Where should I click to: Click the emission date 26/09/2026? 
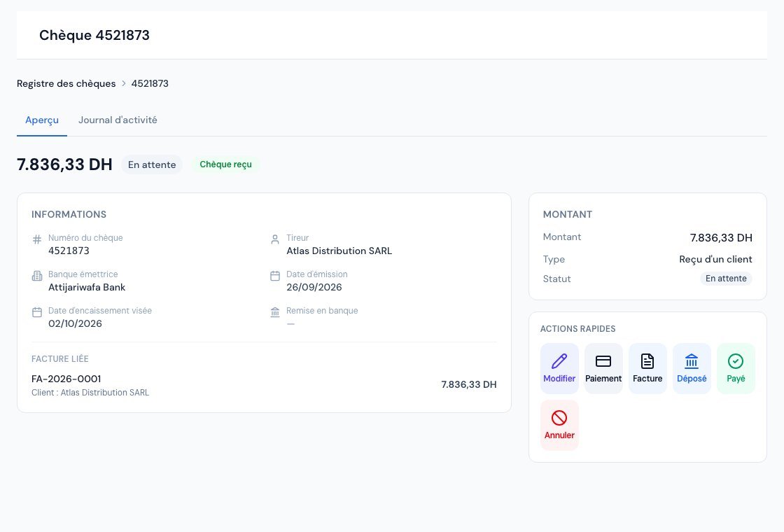[314, 288]
